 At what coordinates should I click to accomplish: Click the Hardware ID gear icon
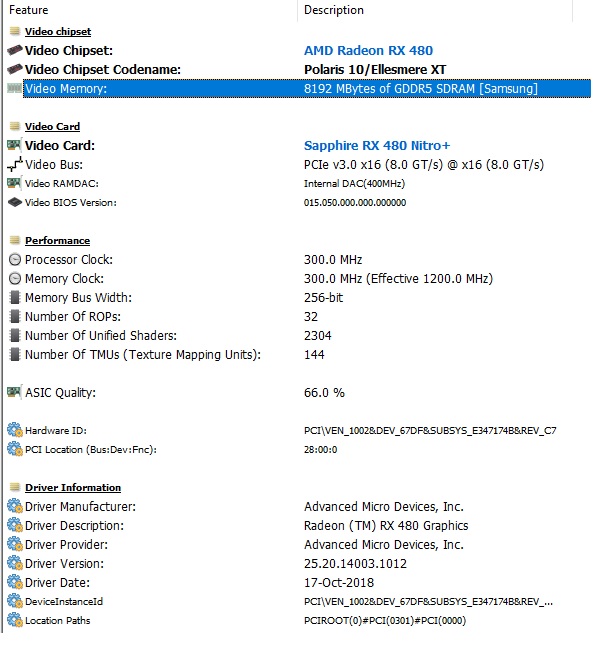click(15, 430)
